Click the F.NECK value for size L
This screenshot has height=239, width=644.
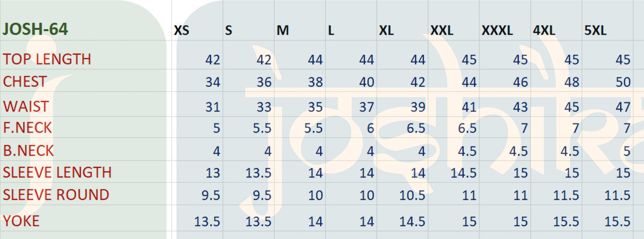(x=370, y=129)
